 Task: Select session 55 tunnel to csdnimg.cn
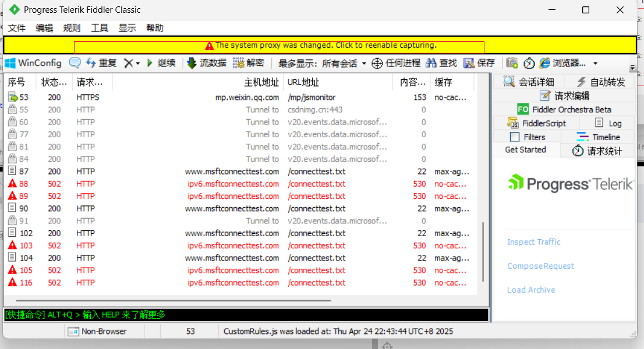pos(240,110)
